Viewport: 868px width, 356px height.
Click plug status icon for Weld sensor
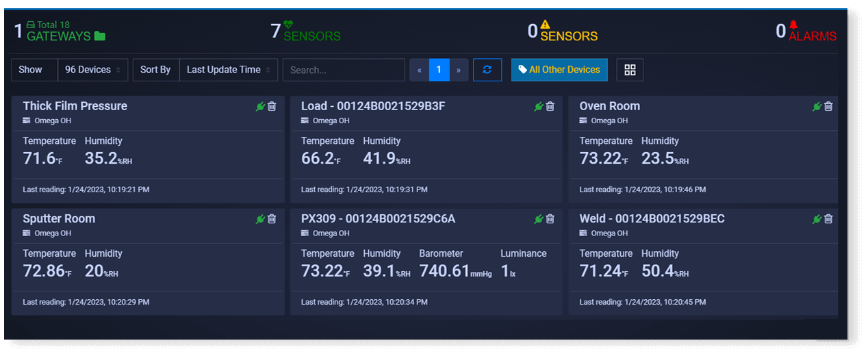817,219
